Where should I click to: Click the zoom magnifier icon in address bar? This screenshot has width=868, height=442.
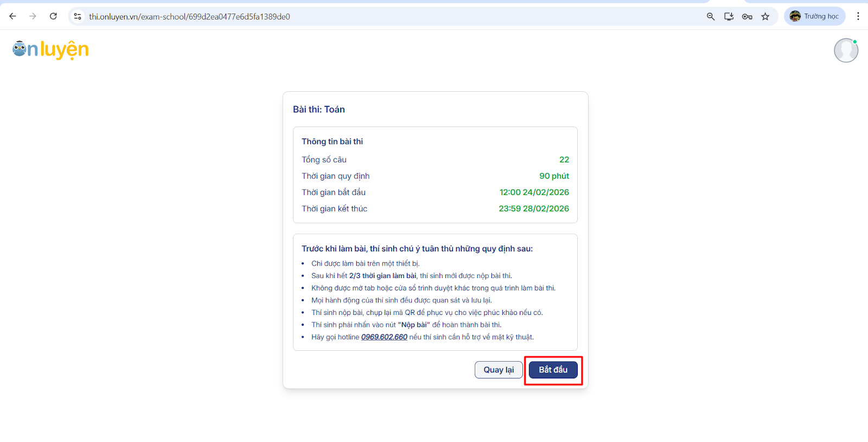tap(711, 16)
